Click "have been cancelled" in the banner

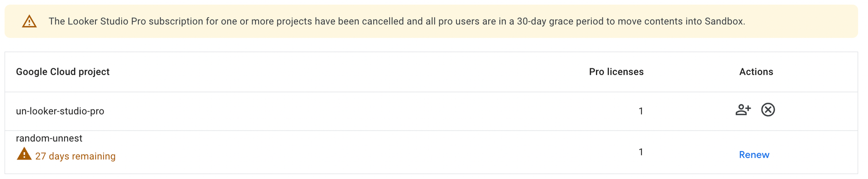click(x=359, y=21)
